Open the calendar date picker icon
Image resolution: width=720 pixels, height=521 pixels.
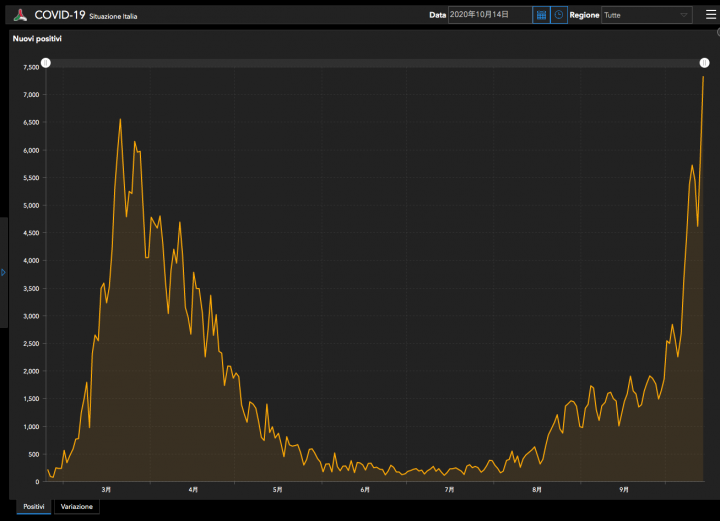click(541, 15)
